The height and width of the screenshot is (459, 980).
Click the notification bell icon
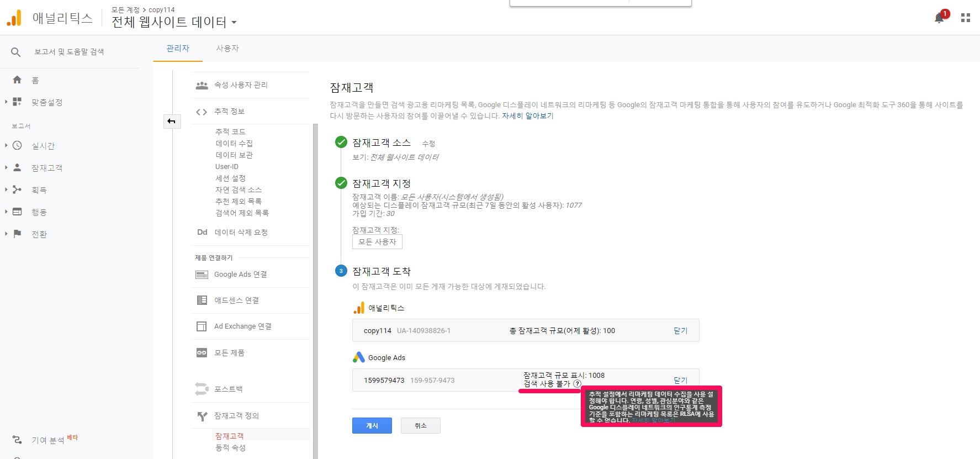click(939, 18)
